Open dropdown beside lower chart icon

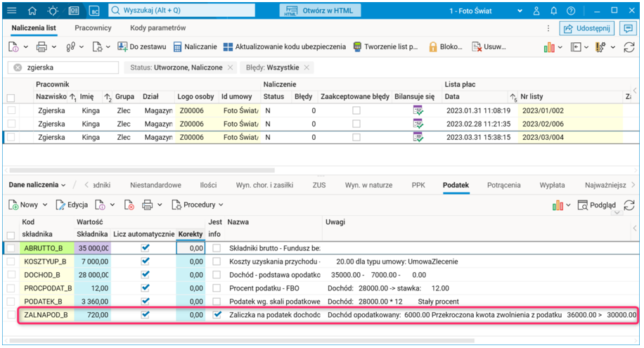click(x=569, y=205)
